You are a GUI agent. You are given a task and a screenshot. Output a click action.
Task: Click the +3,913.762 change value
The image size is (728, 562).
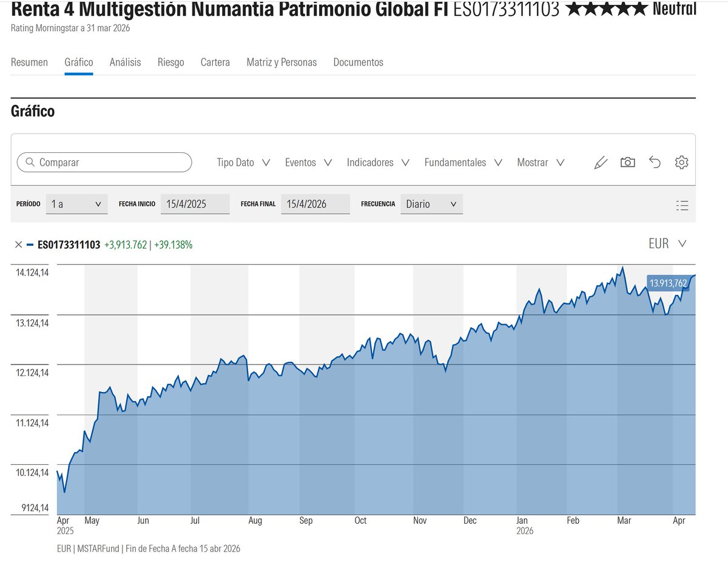pos(126,245)
